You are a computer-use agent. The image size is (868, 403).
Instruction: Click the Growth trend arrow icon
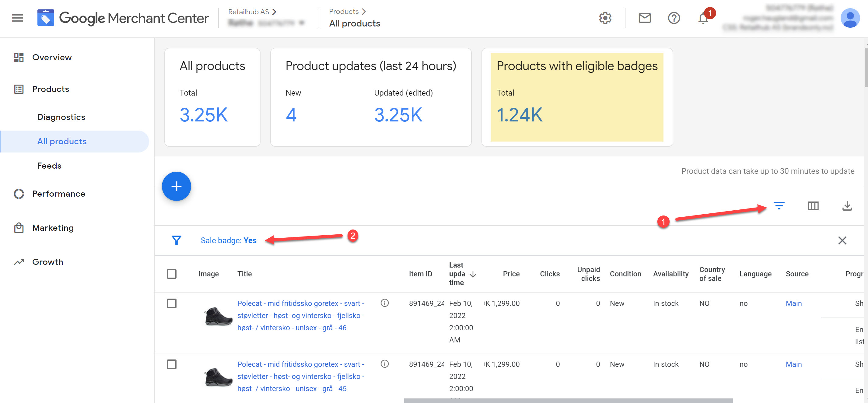click(19, 262)
